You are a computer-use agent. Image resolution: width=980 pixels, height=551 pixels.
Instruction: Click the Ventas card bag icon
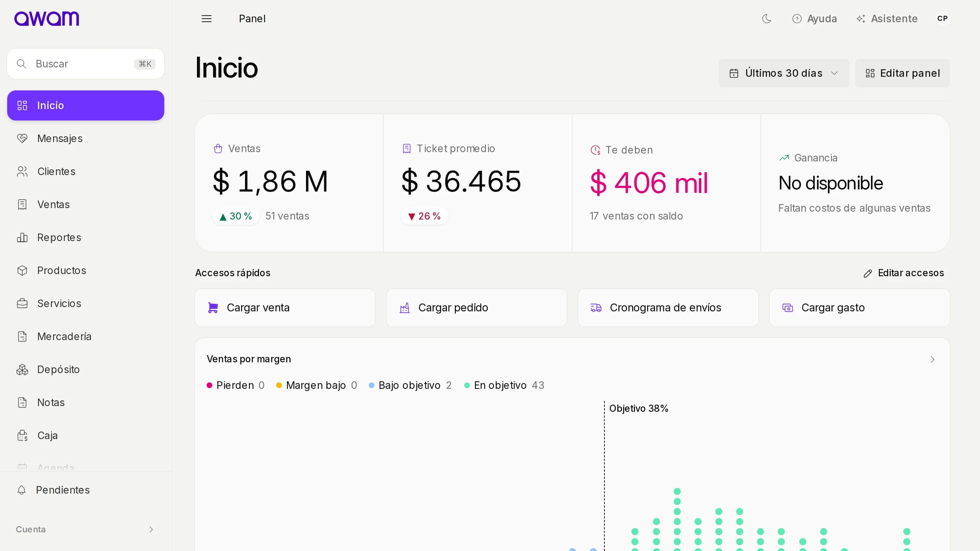(218, 149)
